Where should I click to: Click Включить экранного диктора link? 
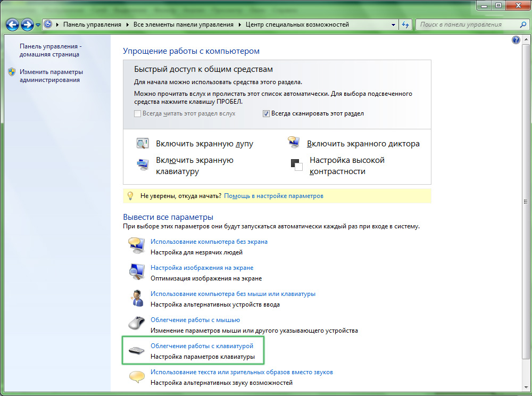[x=363, y=144]
